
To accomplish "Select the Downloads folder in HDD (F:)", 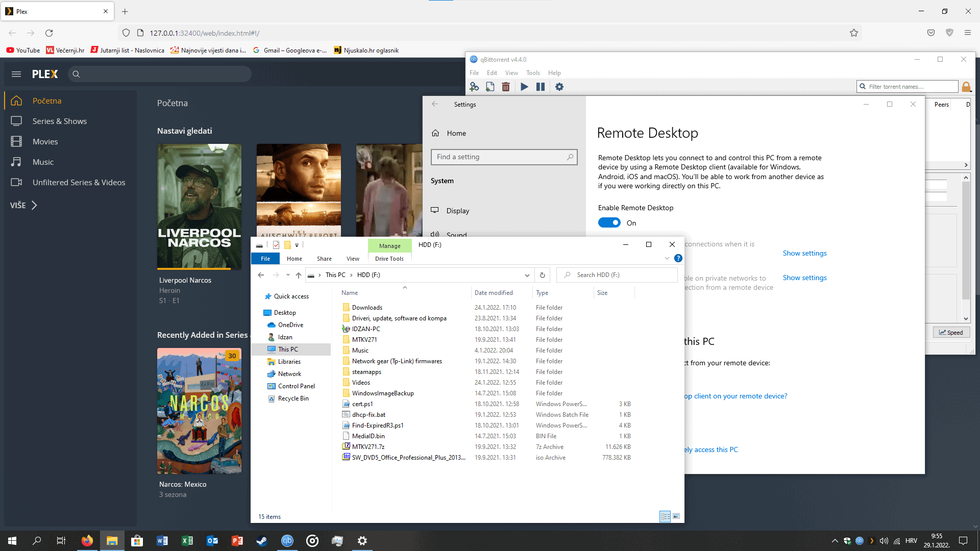I will 367,308.
